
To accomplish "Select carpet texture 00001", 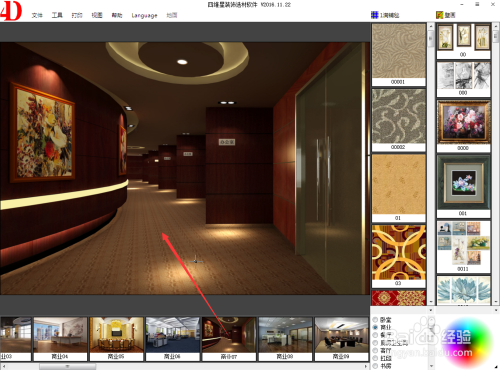I will [399, 55].
